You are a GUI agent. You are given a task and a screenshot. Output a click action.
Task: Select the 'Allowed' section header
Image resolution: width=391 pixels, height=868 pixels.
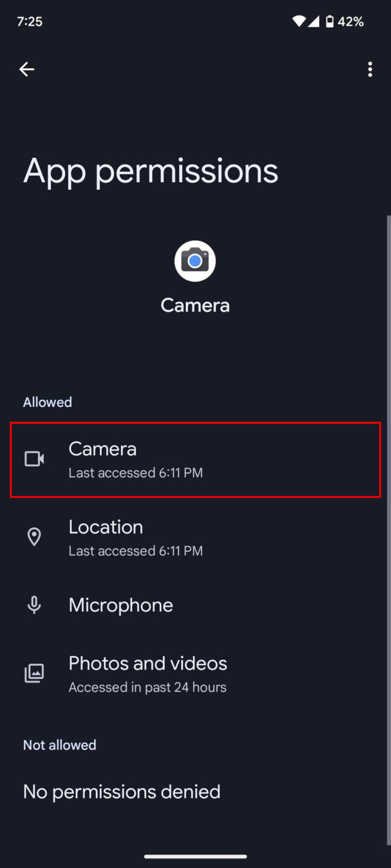[47, 402]
